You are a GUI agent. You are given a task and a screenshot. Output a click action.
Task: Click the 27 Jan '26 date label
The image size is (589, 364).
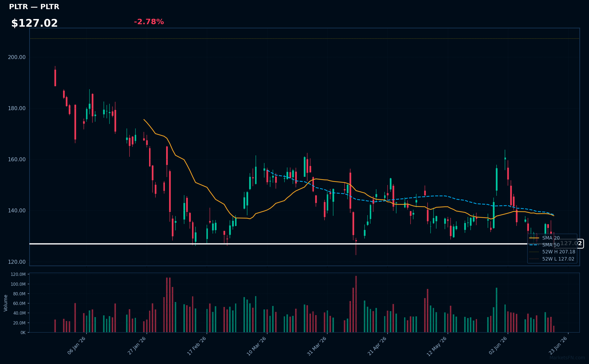click(137, 346)
